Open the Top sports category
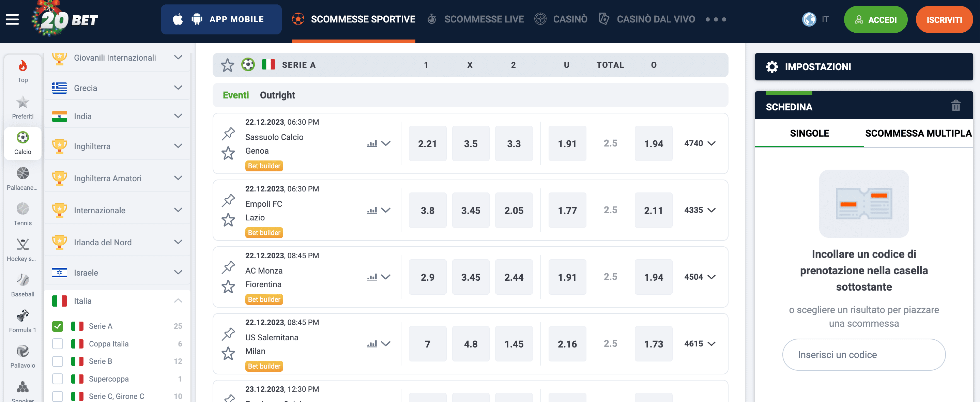Viewport: 980px width, 402px height. tap(23, 71)
